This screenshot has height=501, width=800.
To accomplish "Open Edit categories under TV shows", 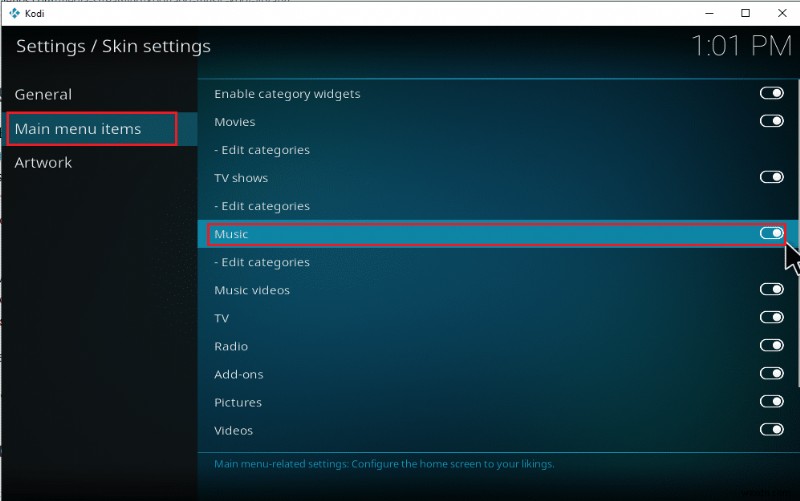I will (262, 206).
